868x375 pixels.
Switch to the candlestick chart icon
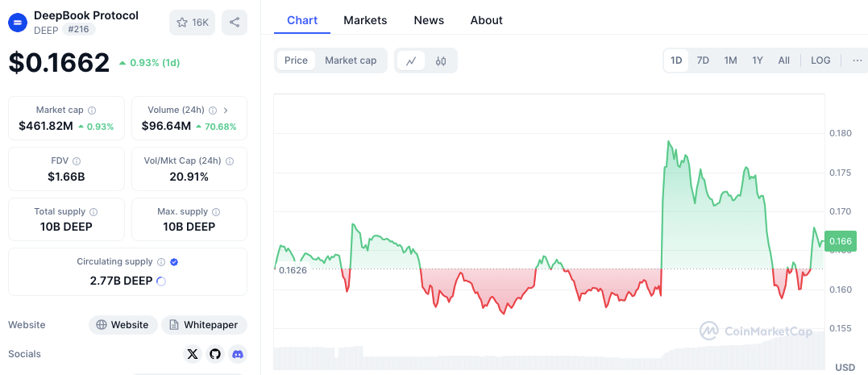(441, 61)
